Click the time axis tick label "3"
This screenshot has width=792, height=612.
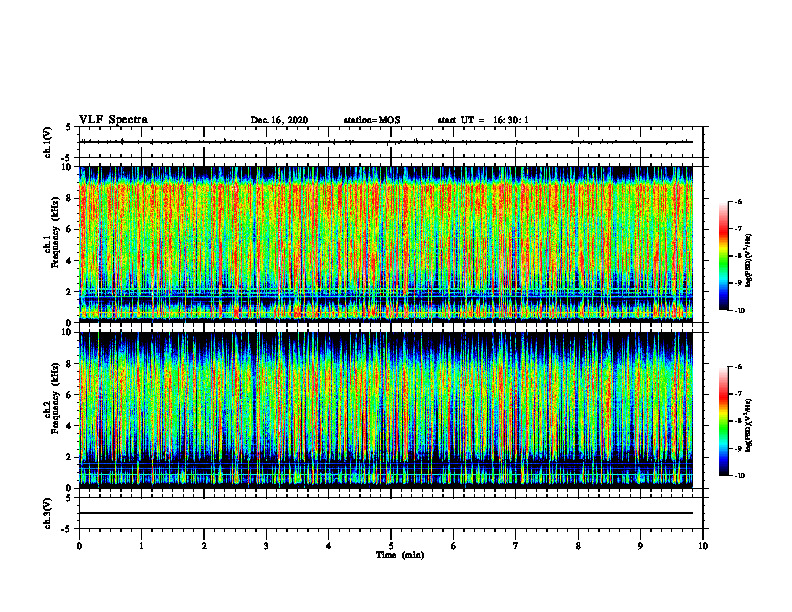[x=266, y=545]
